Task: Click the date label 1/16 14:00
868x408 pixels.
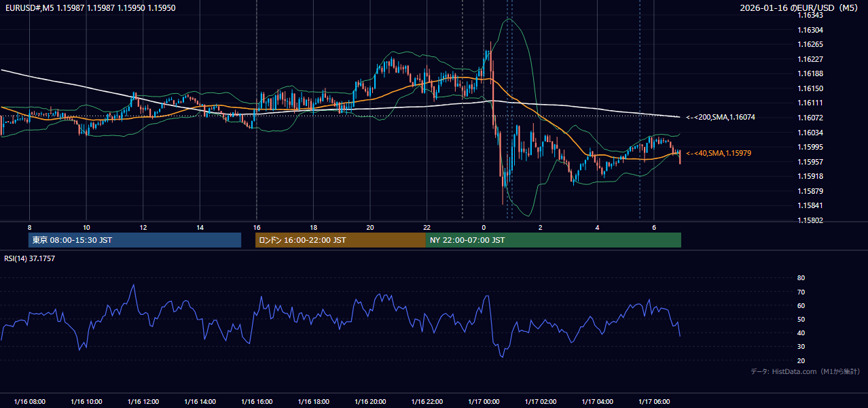Action: [x=200, y=402]
